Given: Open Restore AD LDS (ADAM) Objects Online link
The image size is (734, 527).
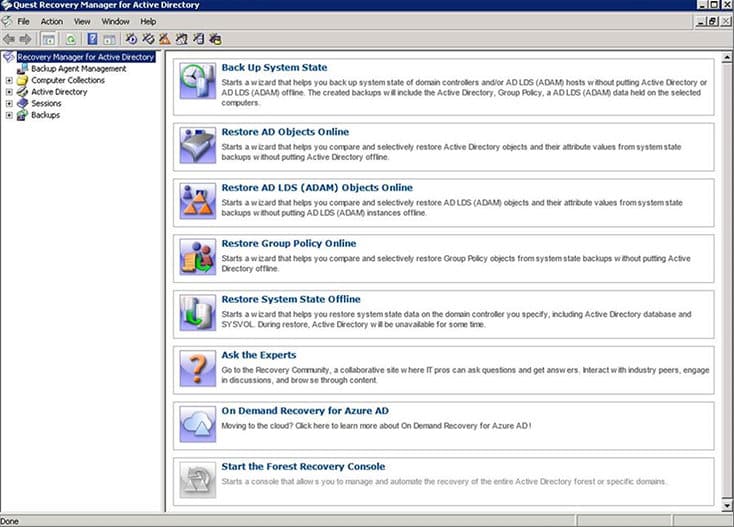Looking at the screenshot, I should point(317,188).
